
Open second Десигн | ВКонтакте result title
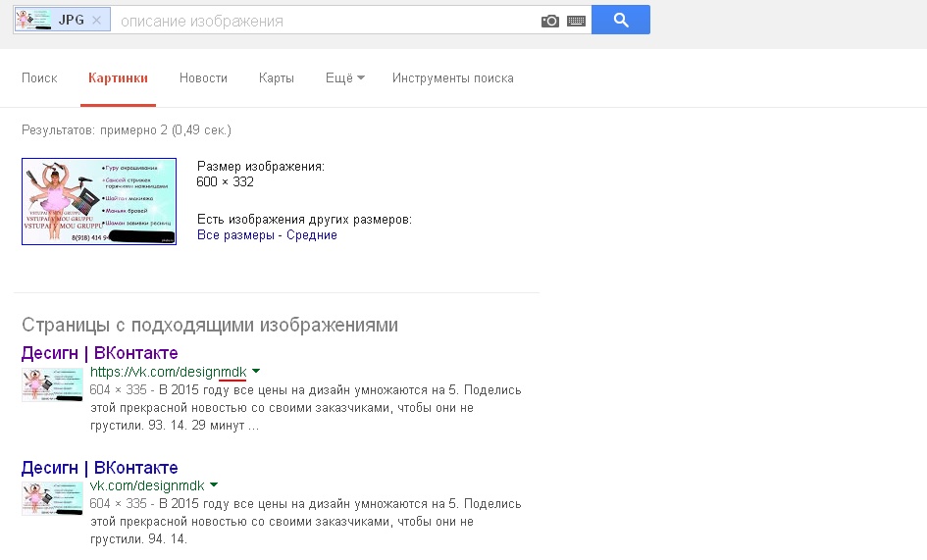[x=99, y=468]
